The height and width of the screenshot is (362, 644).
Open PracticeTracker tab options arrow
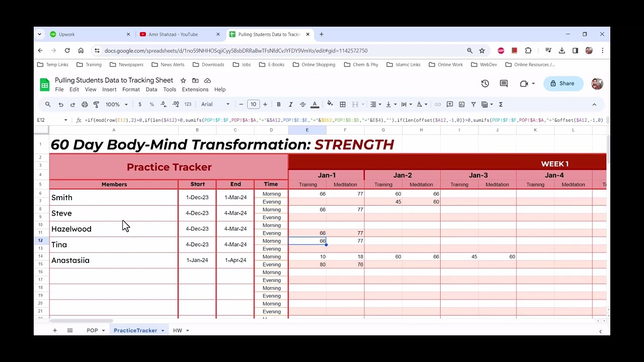163,330
